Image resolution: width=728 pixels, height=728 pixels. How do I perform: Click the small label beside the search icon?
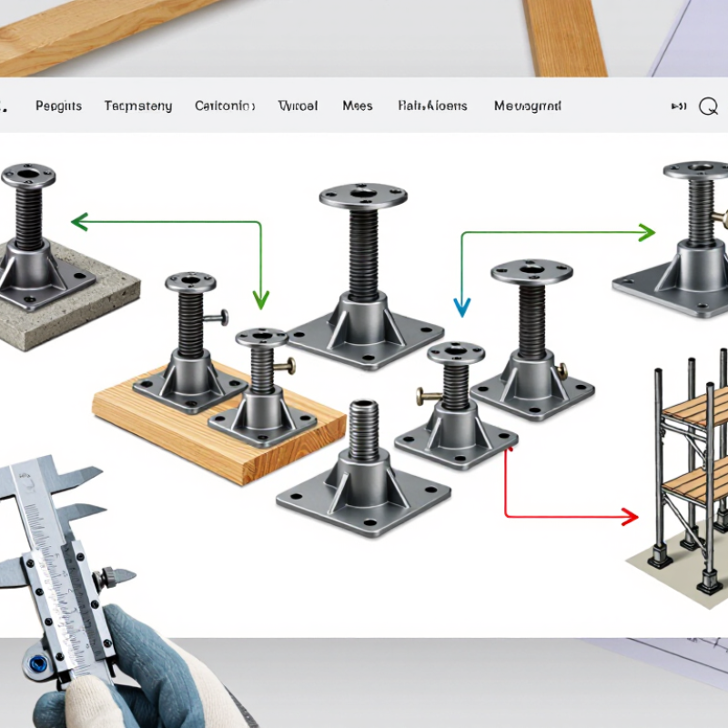coord(679,106)
